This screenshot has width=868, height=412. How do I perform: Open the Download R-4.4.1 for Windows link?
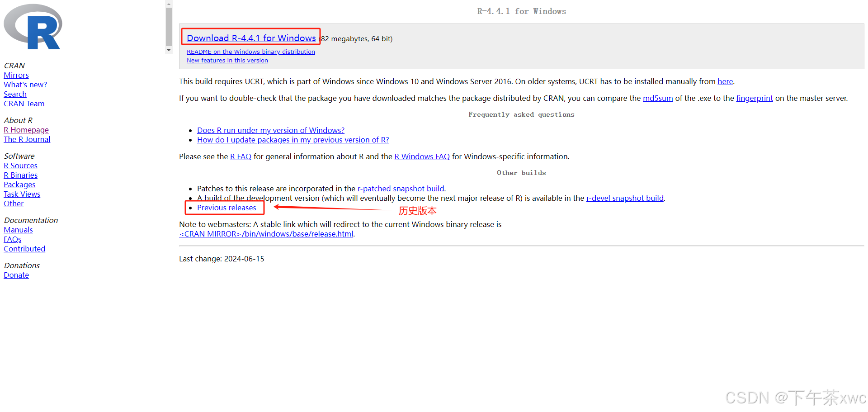pos(251,38)
